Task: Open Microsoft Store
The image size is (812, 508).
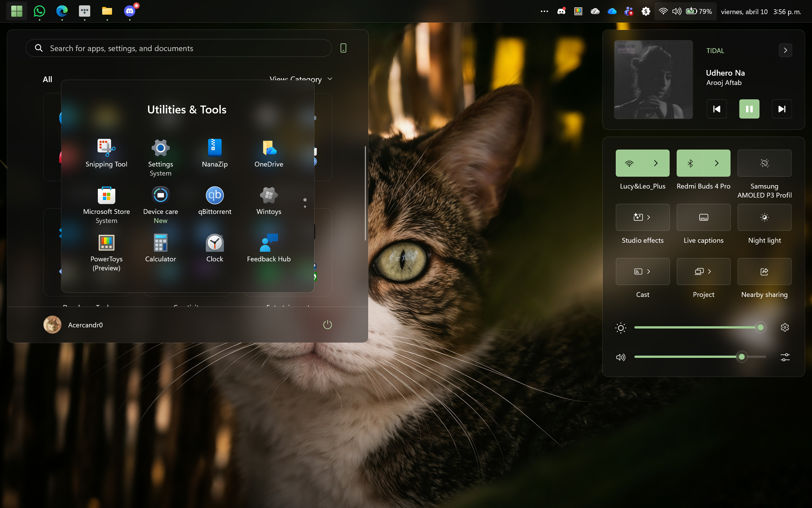Action: 106,205
